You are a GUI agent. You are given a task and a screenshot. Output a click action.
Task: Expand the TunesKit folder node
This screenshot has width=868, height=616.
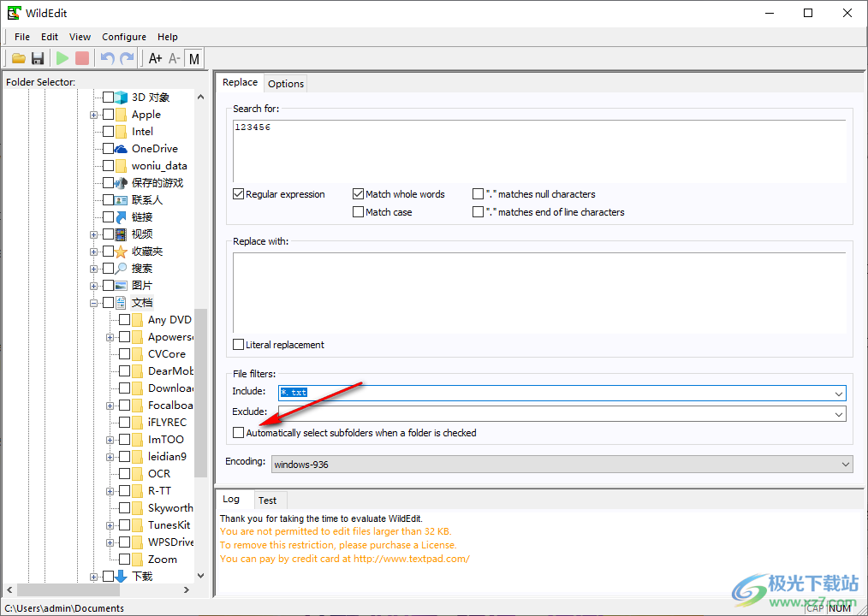[110, 526]
